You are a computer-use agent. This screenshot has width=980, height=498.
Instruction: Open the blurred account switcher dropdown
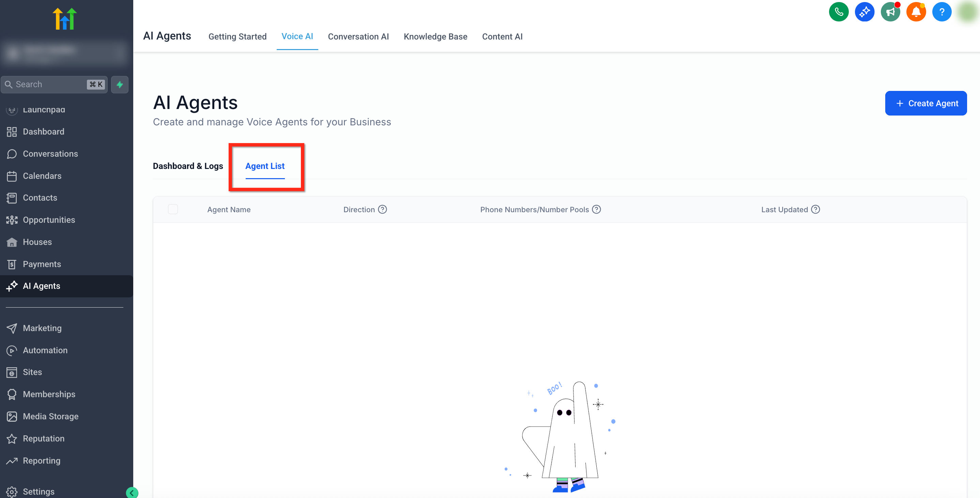pyautogui.click(x=65, y=52)
